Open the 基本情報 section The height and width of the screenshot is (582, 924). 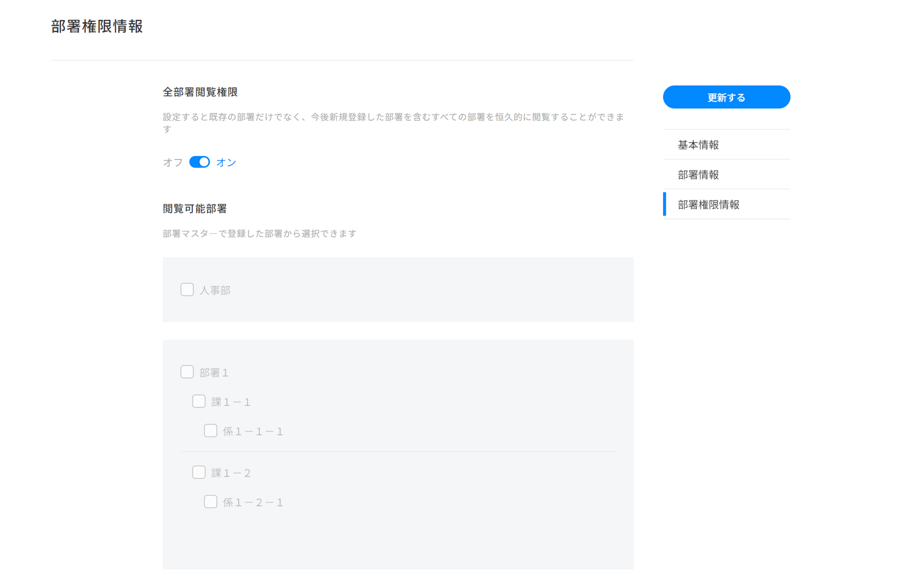pos(726,145)
